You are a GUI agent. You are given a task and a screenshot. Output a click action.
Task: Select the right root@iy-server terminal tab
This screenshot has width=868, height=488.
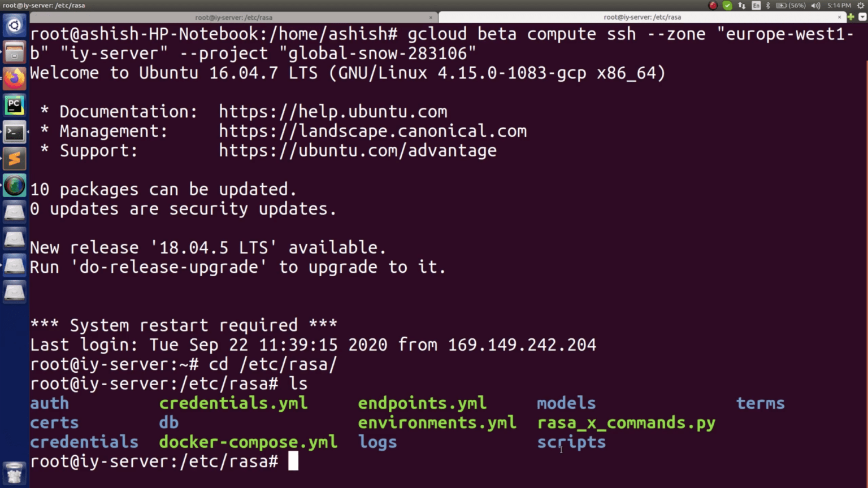click(643, 18)
